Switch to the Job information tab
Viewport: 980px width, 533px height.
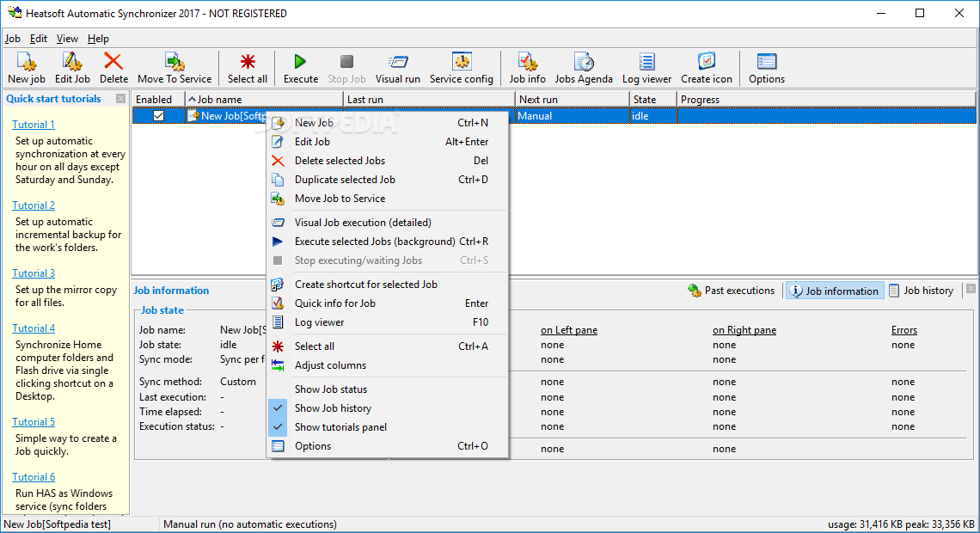coord(835,291)
